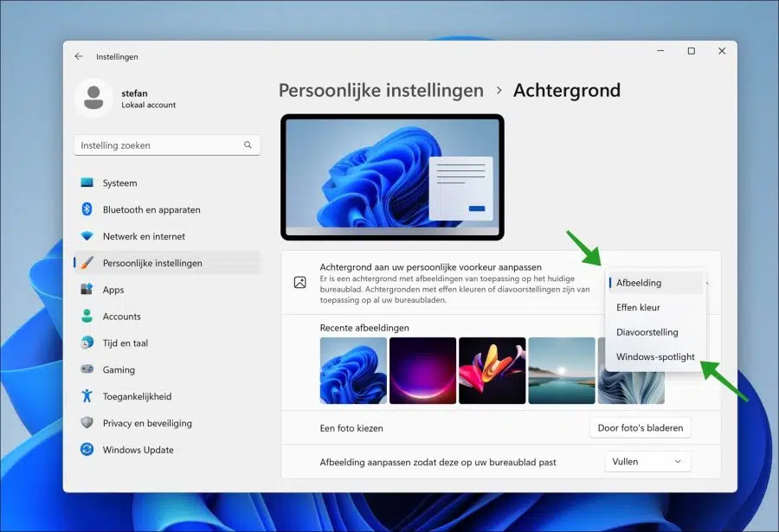
Task: Click the Systeem monitor icon
Action: [x=87, y=183]
